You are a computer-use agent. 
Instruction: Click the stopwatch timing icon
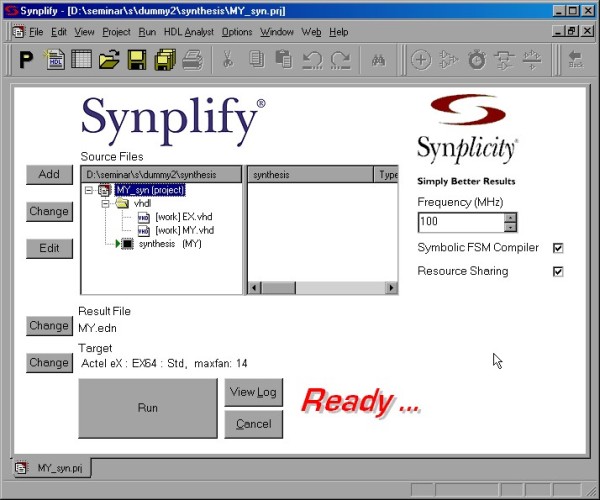tap(476, 60)
